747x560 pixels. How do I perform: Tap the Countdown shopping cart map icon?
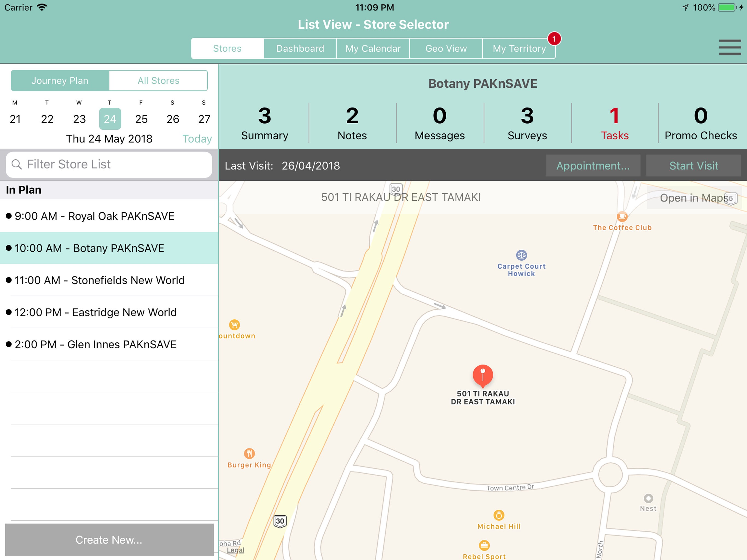(234, 325)
